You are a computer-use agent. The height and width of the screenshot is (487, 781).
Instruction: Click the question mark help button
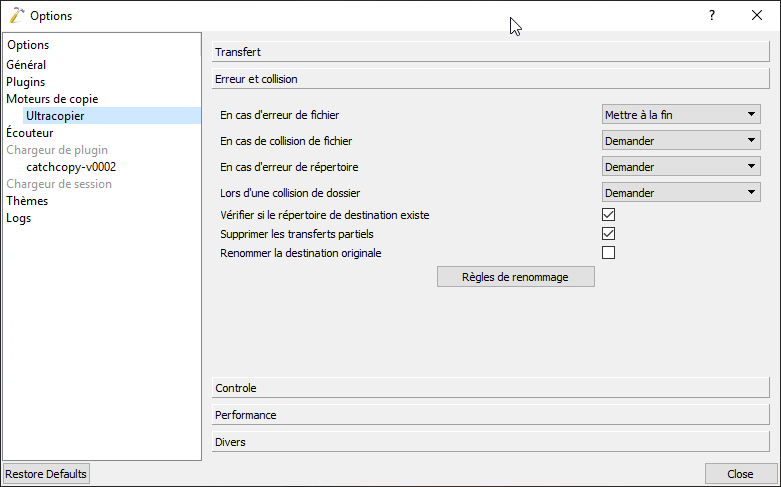(x=711, y=15)
